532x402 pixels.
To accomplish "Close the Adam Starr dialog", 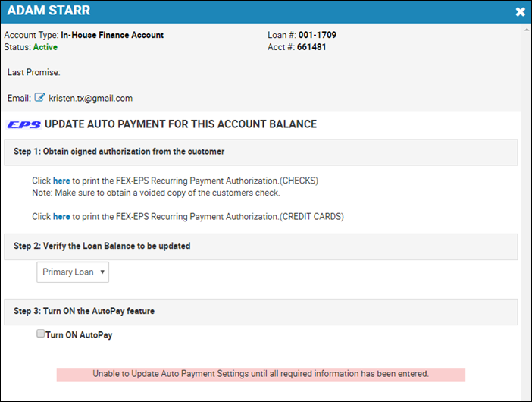I will click(520, 12).
